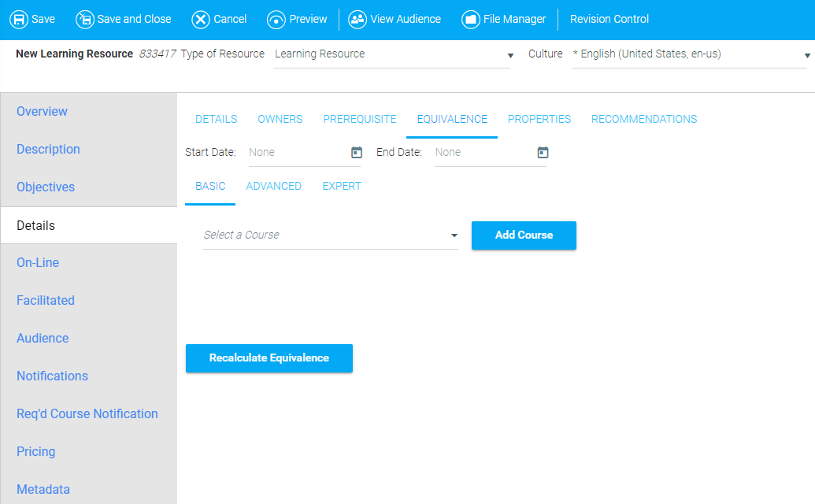Click Recalculate Equivalence button
The image size is (815, 504).
click(269, 358)
